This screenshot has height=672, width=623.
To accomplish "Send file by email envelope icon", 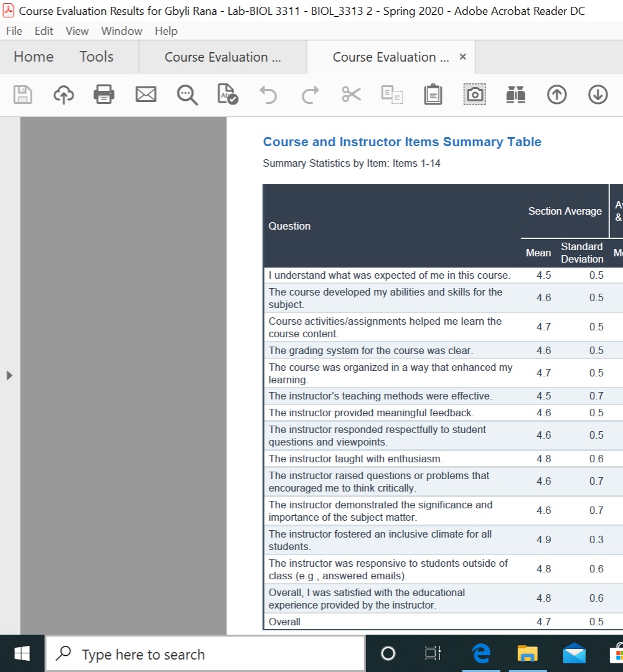I will (146, 95).
